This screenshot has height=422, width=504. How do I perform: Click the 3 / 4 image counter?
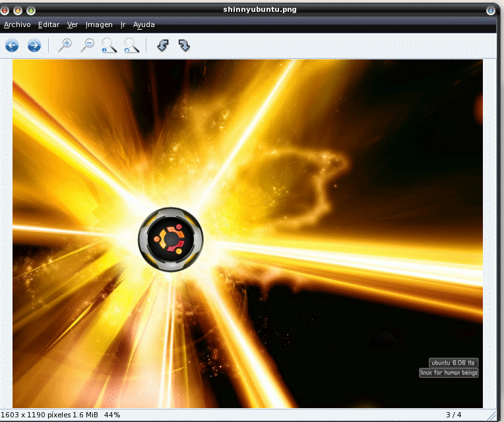pos(454,415)
